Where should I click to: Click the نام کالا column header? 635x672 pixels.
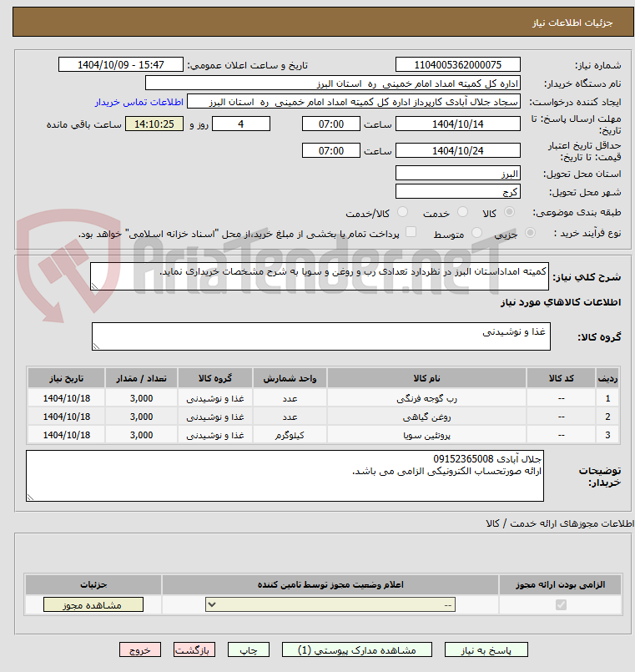pyautogui.click(x=426, y=378)
